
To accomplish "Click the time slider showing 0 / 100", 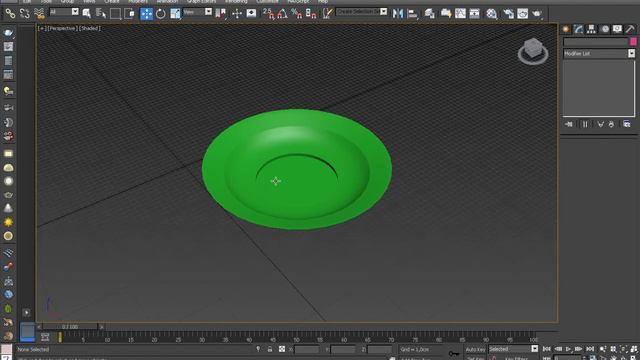I will [x=70, y=327].
